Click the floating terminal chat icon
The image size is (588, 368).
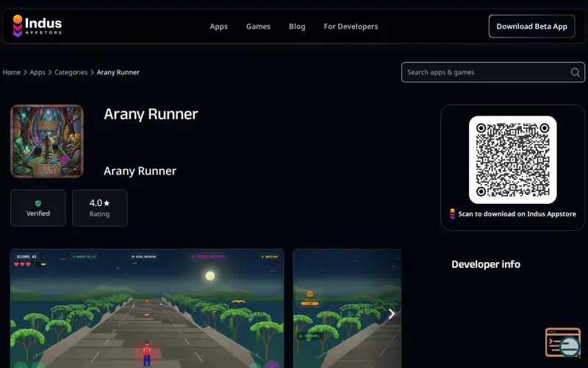tap(563, 343)
